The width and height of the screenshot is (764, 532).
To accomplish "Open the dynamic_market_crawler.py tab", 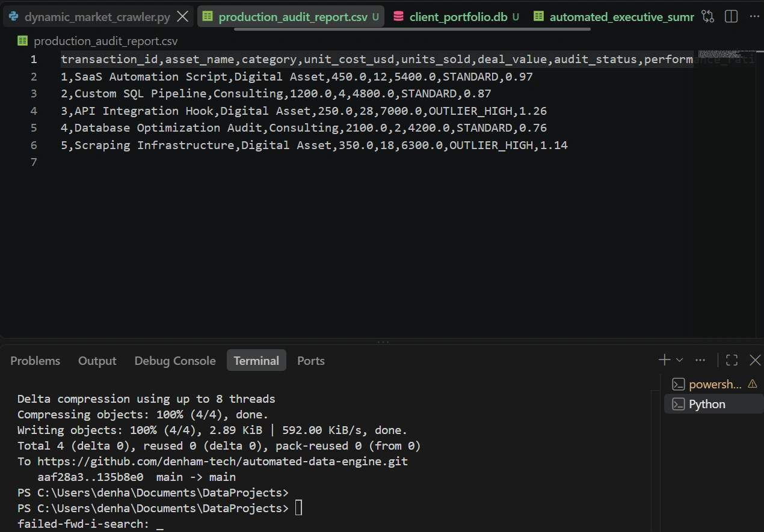I will tap(98, 17).
